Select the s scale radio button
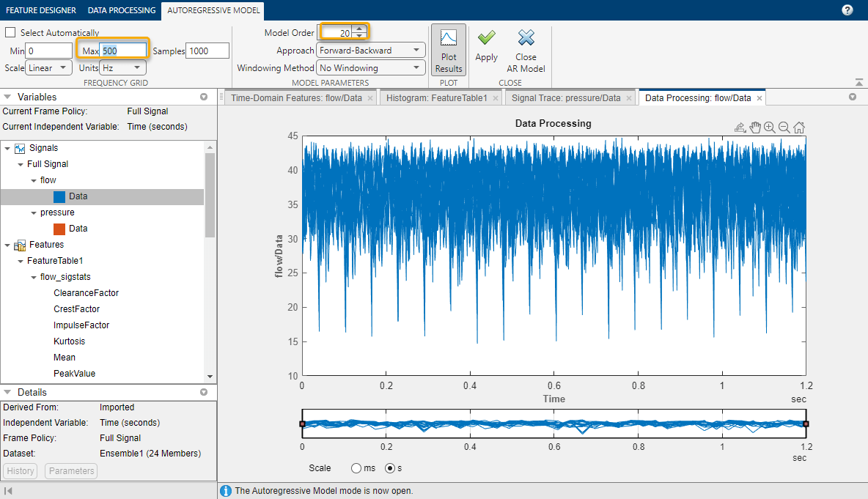This screenshot has height=499, width=868. click(x=390, y=467)
